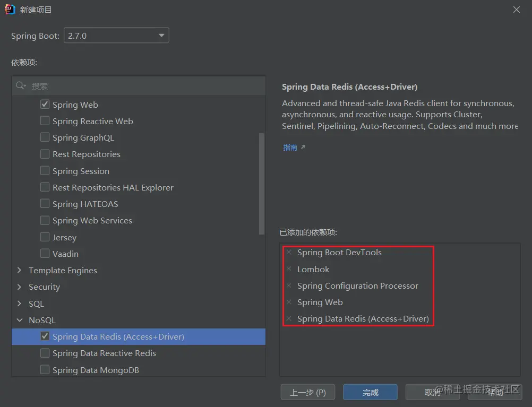Click the 上一步 (P) previous button
This screenshot has width=532, height=407.
coord(308,392)
